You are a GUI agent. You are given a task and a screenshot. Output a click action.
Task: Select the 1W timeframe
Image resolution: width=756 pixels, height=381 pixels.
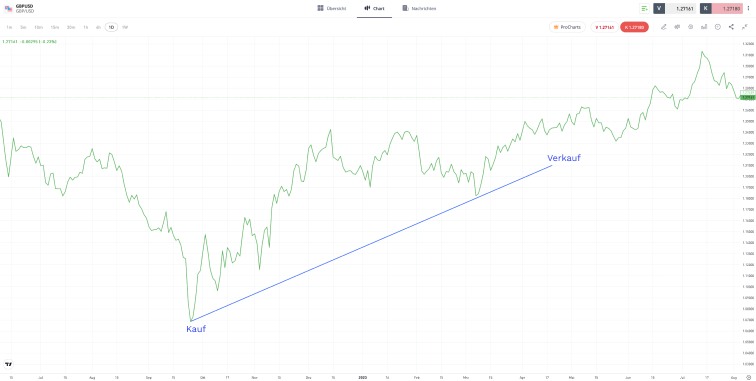[124, 27]
